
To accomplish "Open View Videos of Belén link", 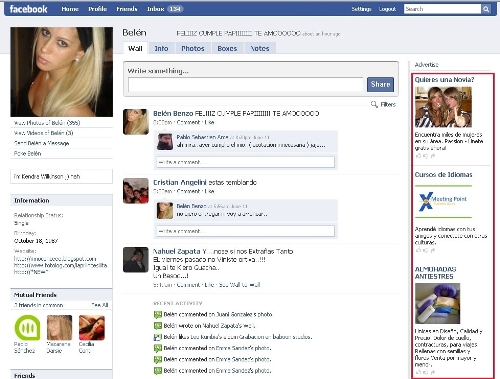I will point(43,133).
